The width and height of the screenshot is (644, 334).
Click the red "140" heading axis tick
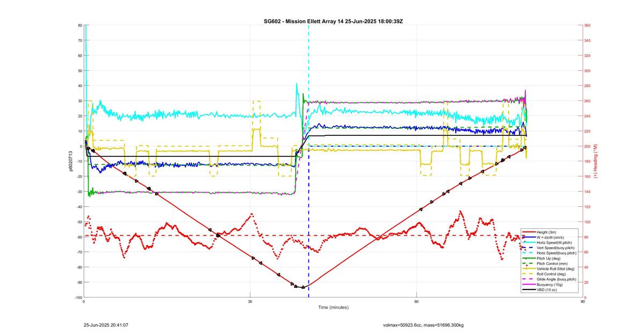pos(588,192)
